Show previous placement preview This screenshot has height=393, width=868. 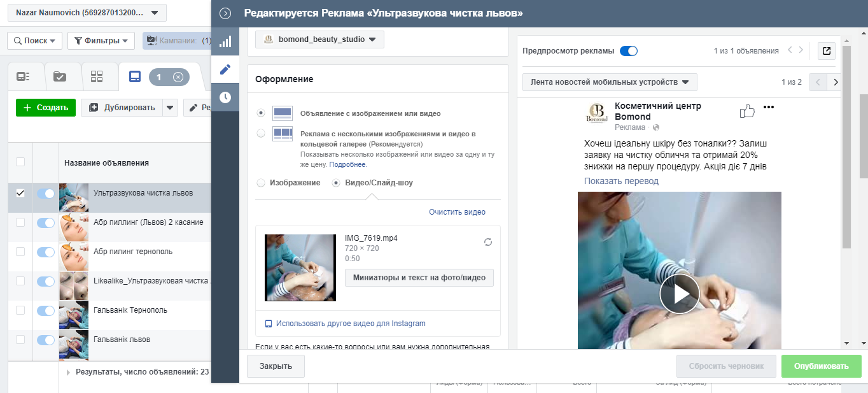818,82
